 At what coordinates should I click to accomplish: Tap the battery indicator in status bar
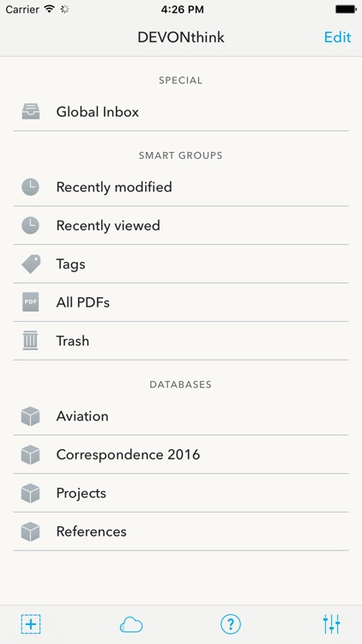coord(346,9)
